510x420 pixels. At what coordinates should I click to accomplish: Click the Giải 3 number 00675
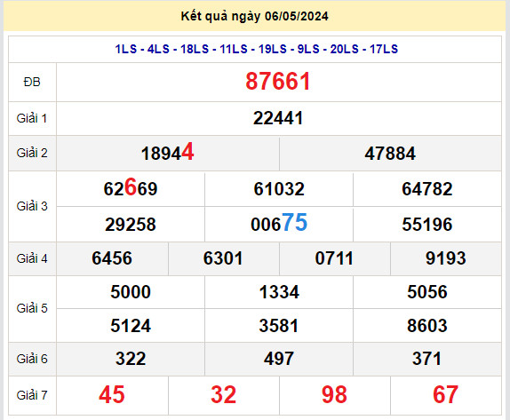pyautogui.click(x=279, y=223)
